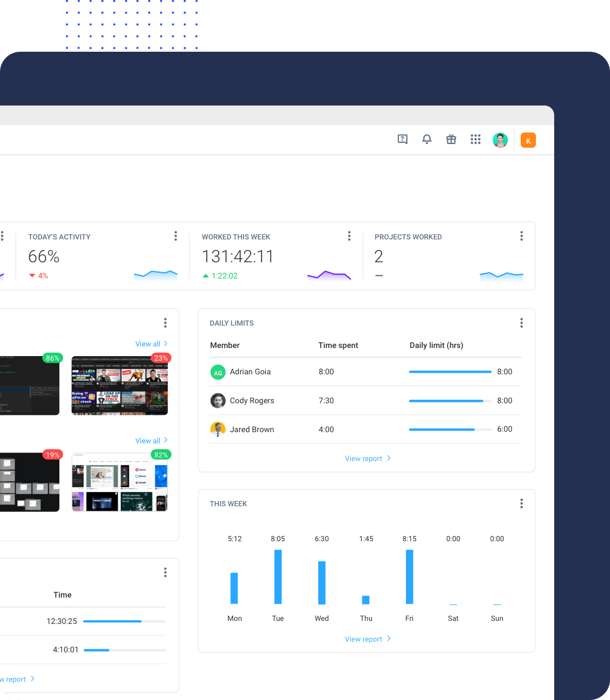The height and width of the screenshot is (700, 610).
Task: Open This Week card options menu
Action: (522, 504)
